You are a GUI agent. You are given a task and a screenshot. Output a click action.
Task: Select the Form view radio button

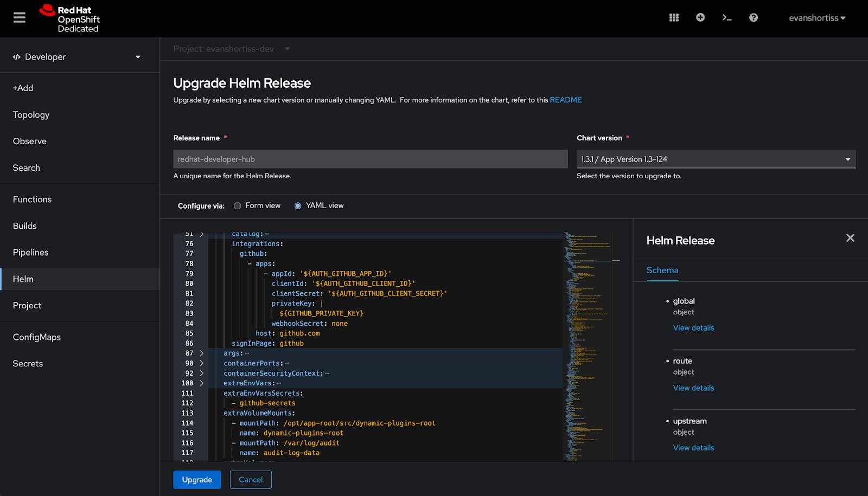(238, 206)
